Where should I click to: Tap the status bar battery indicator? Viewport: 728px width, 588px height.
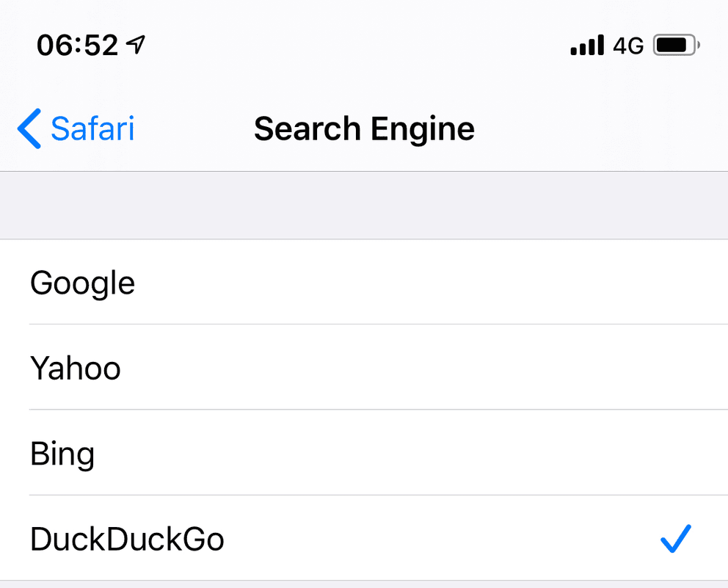pos(676,44)
